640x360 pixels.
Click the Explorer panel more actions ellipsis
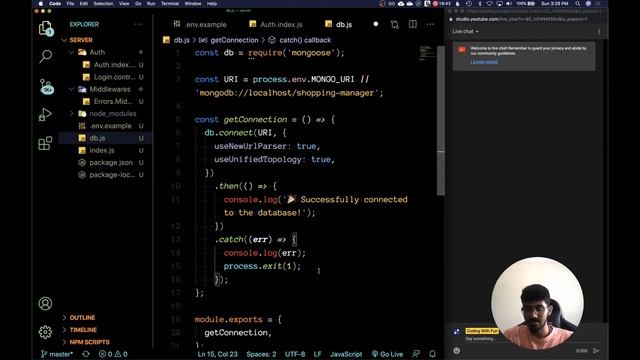[x=138, y=24]
